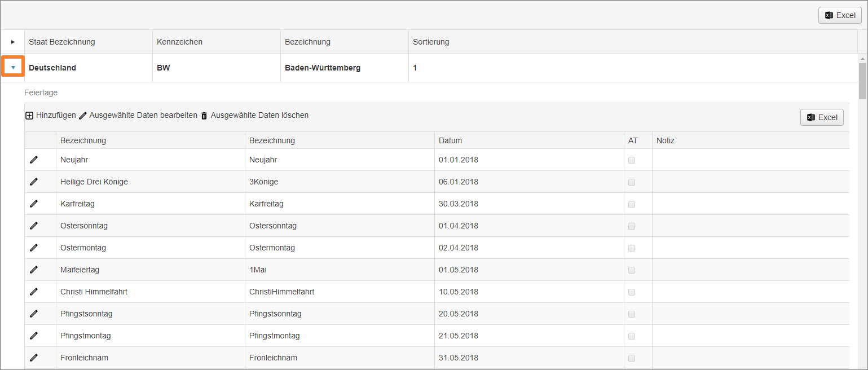Click the 06.01.2018 date cell
Viewport: 868px width, 370px height.
pyautogui.click(x=529, y=182)
